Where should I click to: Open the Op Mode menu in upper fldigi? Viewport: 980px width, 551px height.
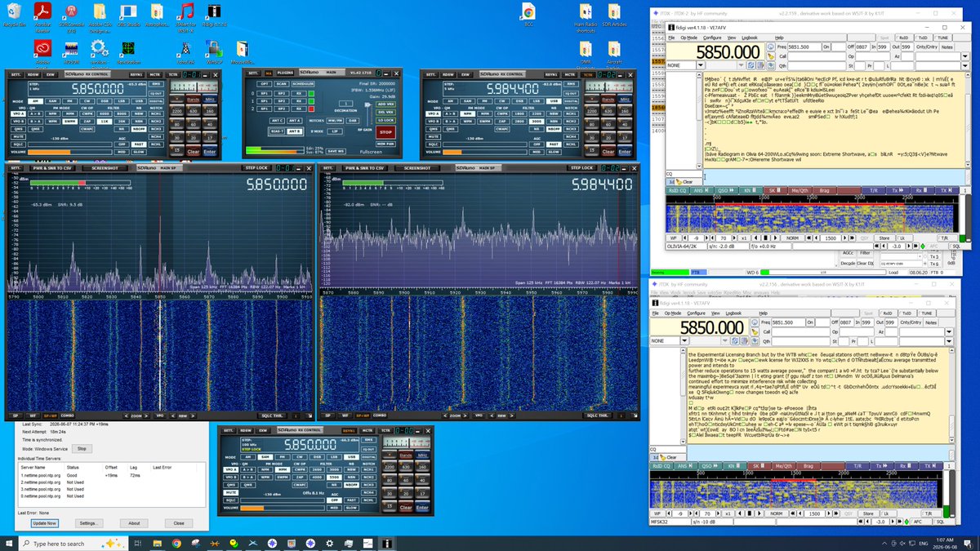point(690,38)
